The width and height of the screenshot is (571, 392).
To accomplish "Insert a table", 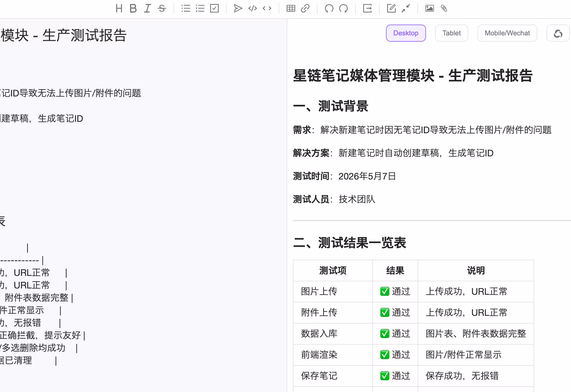I will point(291,9).
